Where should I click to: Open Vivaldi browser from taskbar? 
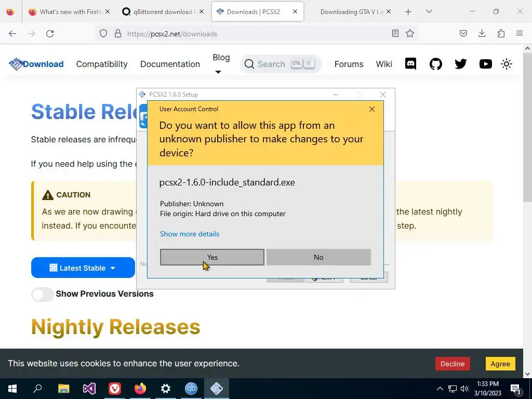point(115,389)
